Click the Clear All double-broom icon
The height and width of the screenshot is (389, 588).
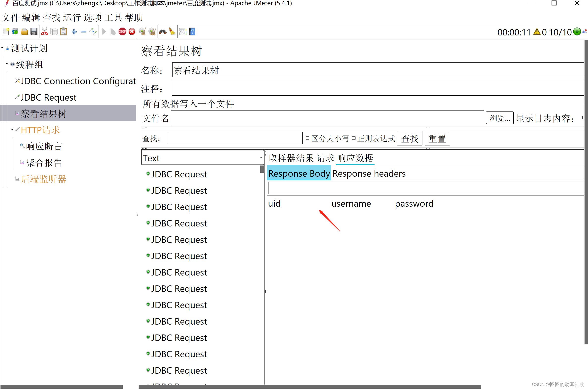(x=152, y=31)
